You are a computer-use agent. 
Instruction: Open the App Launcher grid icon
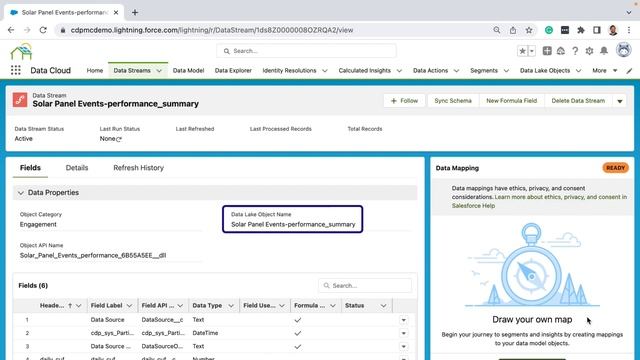point(16,70)
